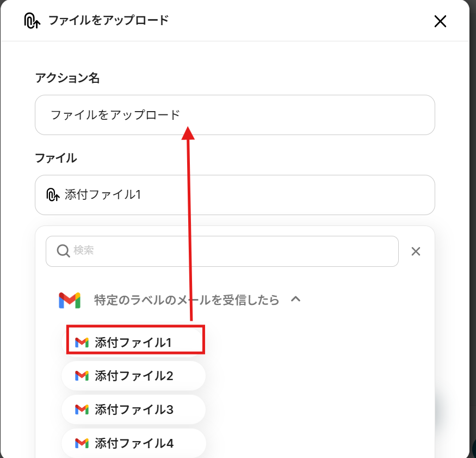Dismiss the picker with the X beside search
476x458 pixels.
coord(416,252)
